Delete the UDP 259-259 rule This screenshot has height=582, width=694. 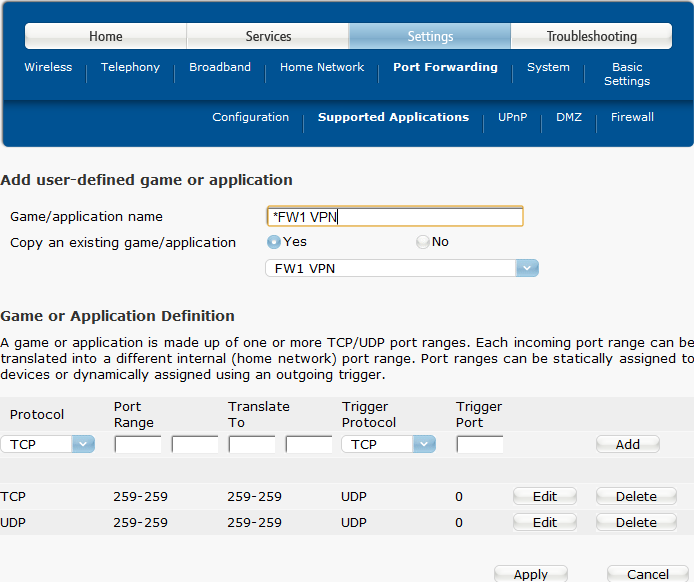[636, 522]
